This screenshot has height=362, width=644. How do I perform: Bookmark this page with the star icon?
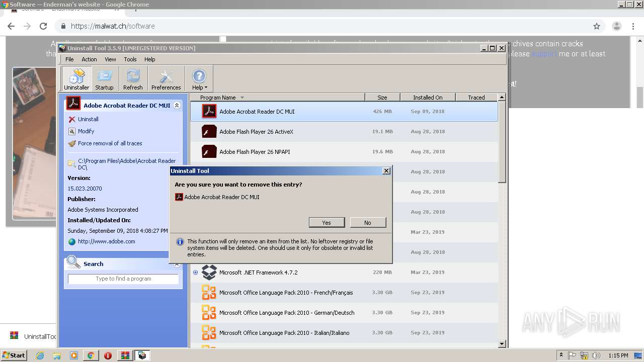[597, 26]
